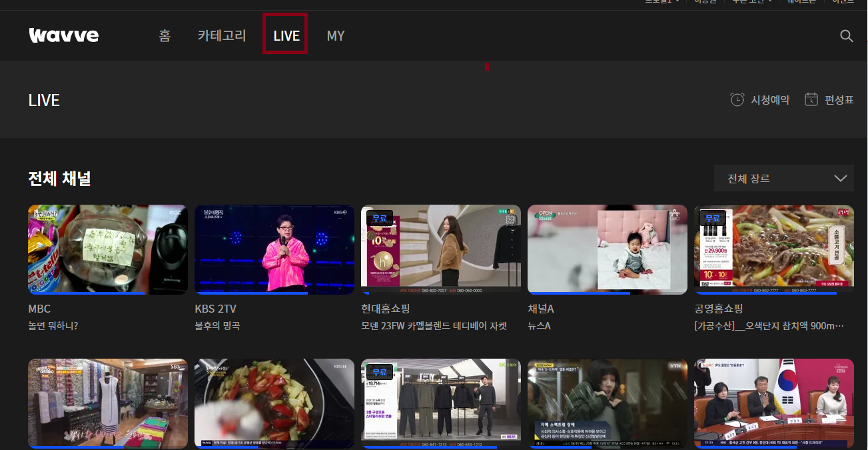Screen dimensions: 868x450
Task: Click the wavve logo
Action: pyautogui.click(x=63, y=35)
